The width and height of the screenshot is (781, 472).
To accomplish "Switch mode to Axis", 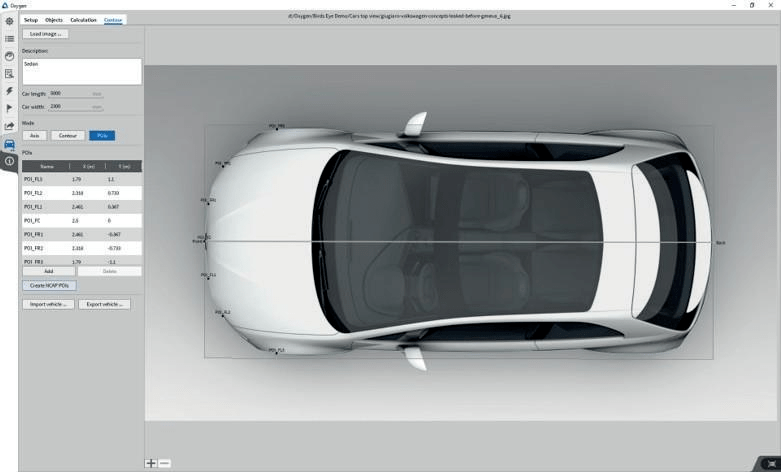I will [34, 135].
